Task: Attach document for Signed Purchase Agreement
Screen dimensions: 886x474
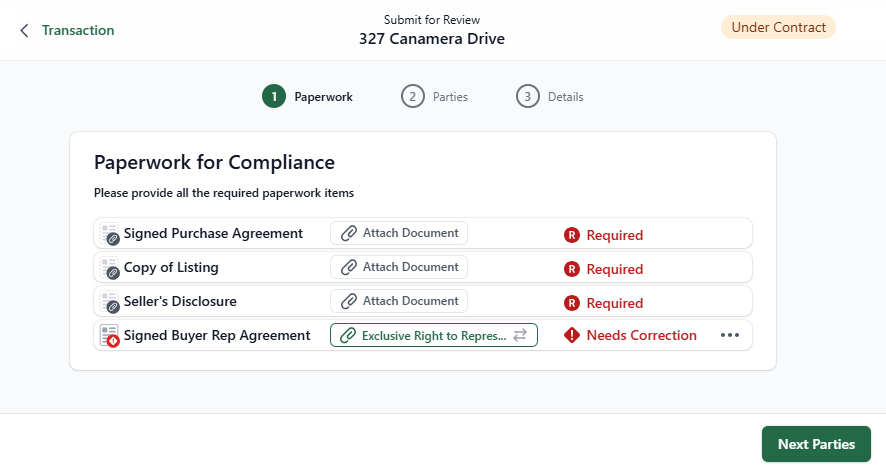Action: click(x=399, y=233)
